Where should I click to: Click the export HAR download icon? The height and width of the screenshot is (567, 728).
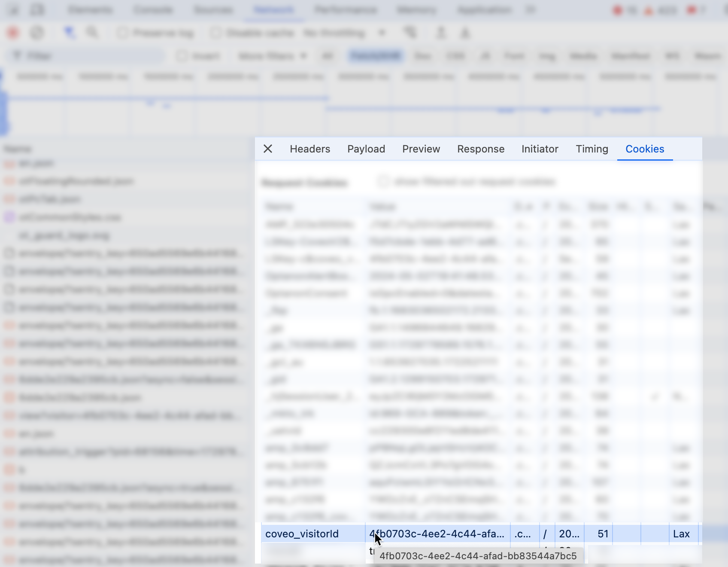coord(465,33)
